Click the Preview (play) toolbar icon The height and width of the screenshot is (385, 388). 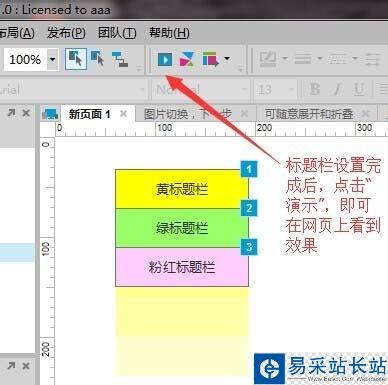click(165, 60)
